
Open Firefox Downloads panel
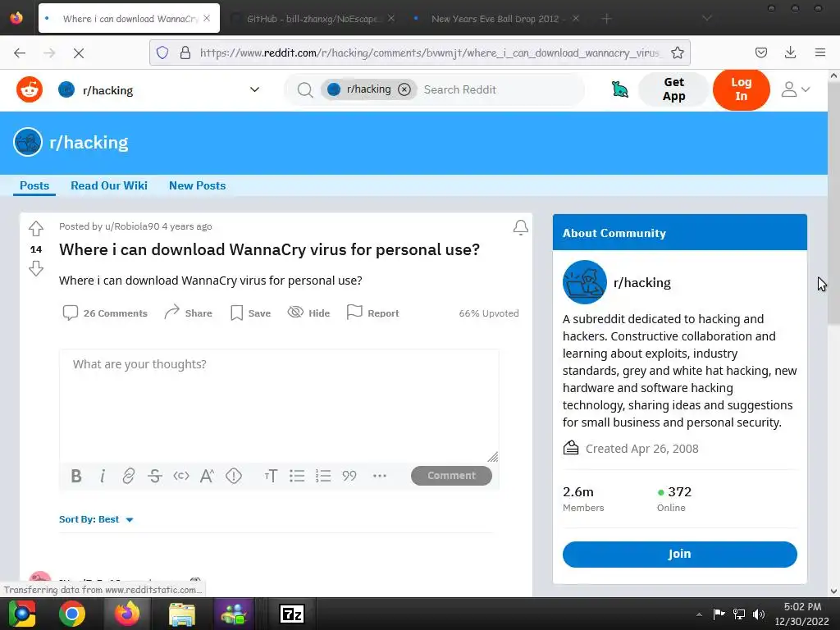coord(790,52)
